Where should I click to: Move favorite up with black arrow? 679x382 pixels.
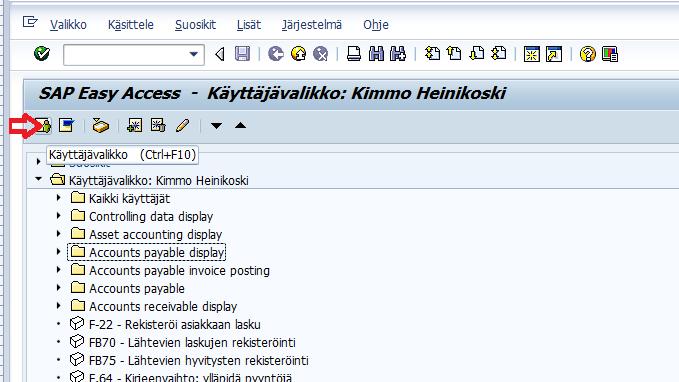point(240,126)
